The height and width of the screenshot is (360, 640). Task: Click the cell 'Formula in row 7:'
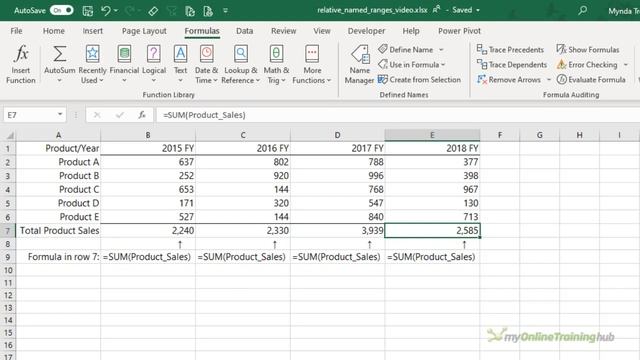tap(58, 257)
